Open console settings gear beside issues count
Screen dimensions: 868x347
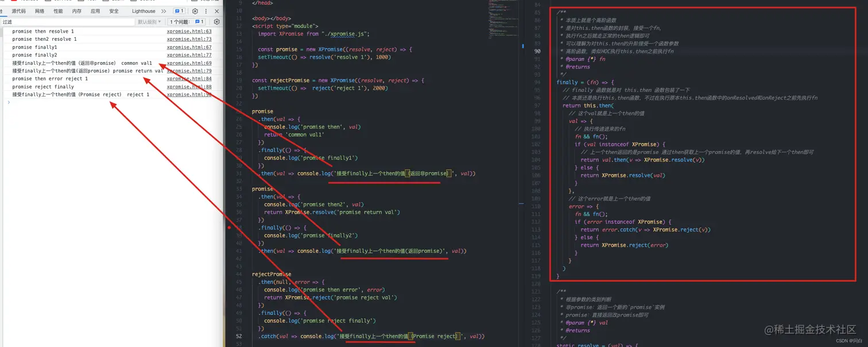point(216,22)
